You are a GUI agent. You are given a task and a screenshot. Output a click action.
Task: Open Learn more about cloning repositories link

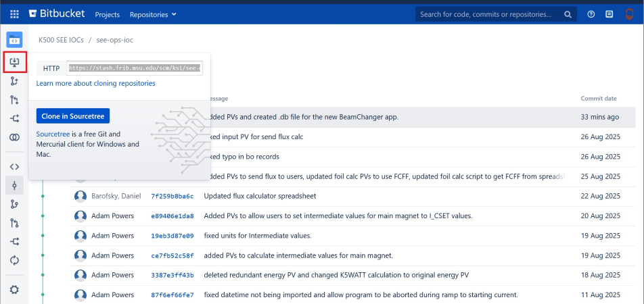tap(95, 83)
